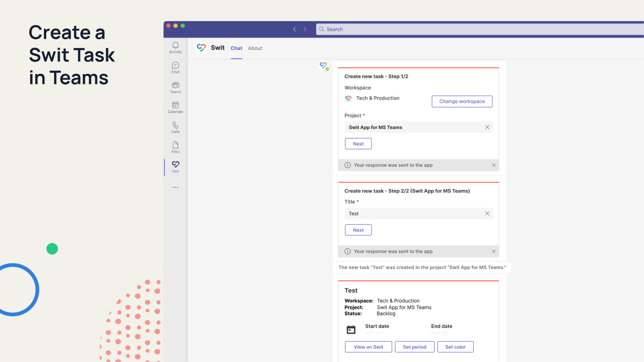Click the new task created message text

point(422,267)
